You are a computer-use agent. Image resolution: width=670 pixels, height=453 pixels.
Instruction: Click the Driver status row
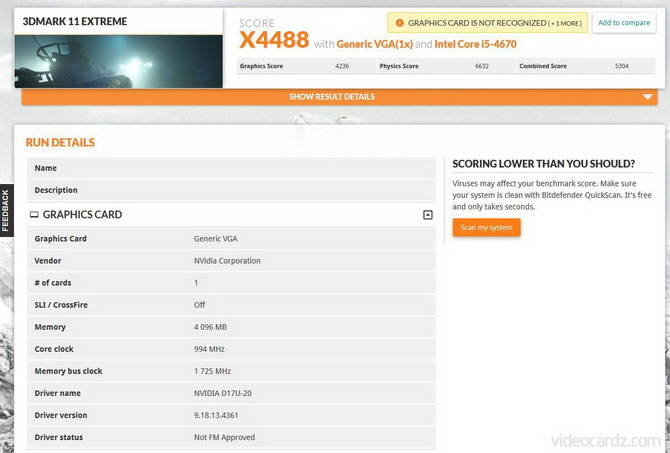[x=230, y=437]
